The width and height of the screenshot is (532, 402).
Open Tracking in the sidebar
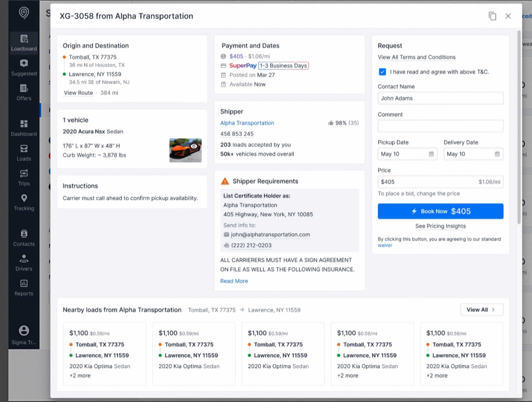pos(24,203)
